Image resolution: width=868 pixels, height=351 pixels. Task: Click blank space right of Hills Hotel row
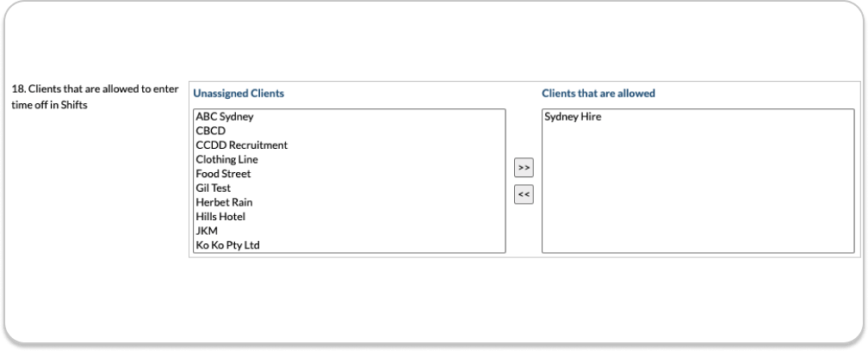(x=387, y=217)
